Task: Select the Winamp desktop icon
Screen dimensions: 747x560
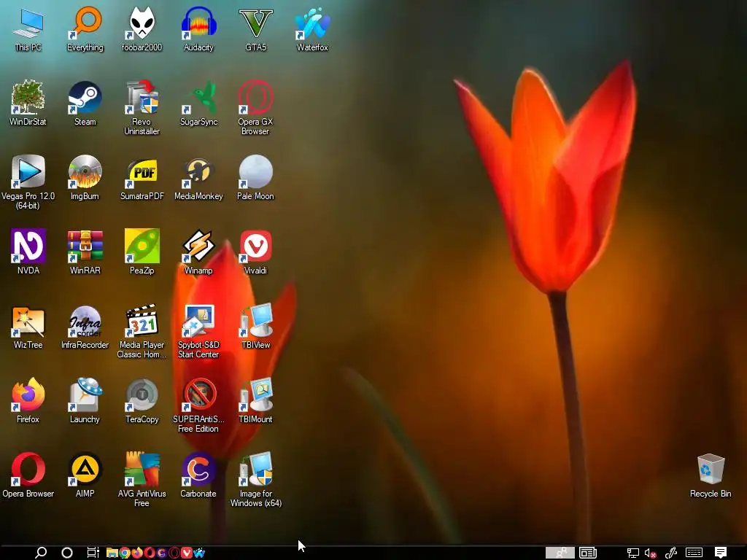Action: pyautogui.click(x=198, y=252)
